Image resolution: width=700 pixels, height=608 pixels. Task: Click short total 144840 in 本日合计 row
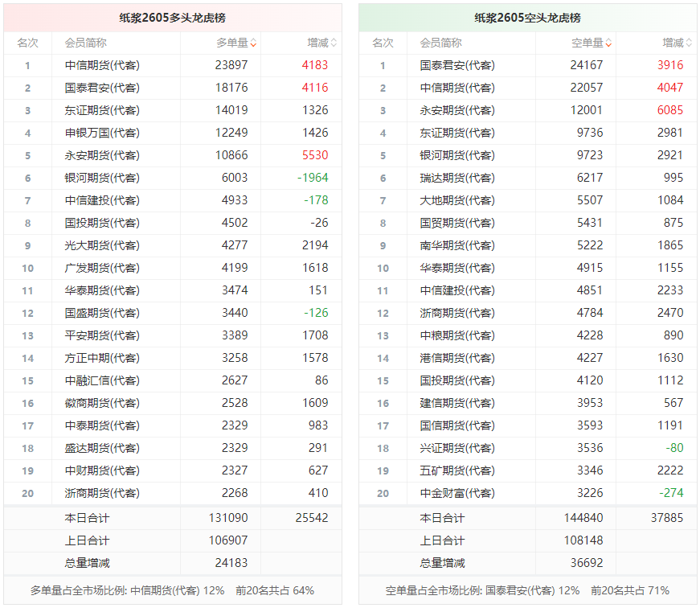point(583,518)
